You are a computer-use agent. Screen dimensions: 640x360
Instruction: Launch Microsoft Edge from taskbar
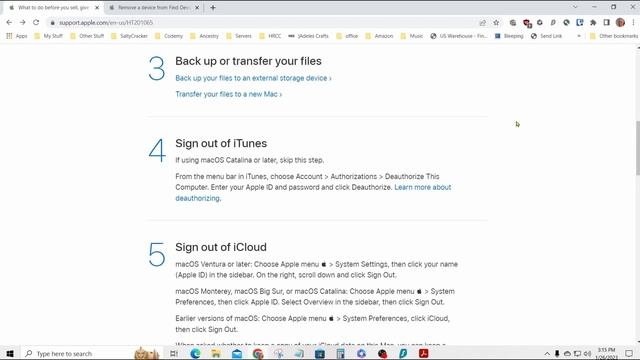195,353
